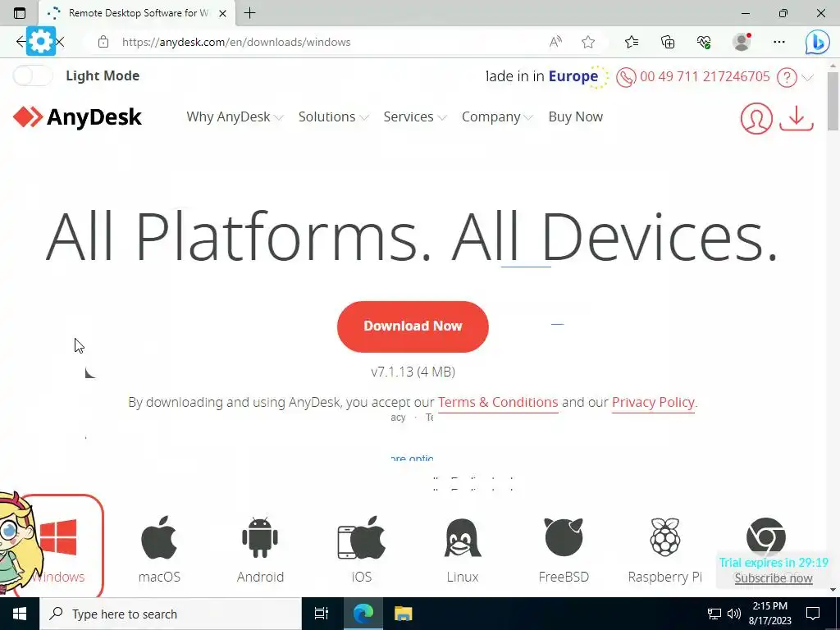This screenshot has width=840, height=630.
Task: Open File Explorer from taskbar
Action: 403,614
